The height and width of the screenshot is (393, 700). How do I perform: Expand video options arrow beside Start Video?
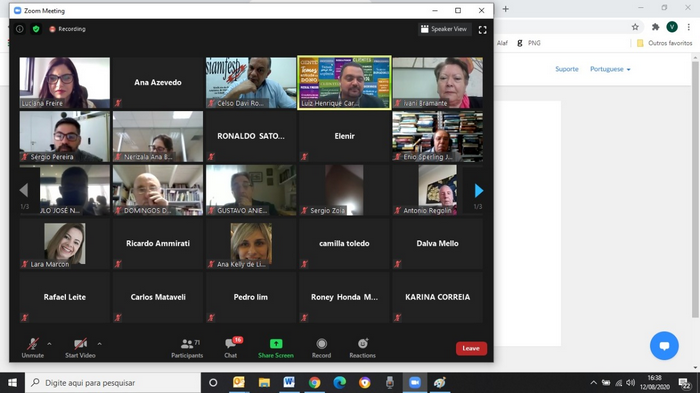[100, 344]
